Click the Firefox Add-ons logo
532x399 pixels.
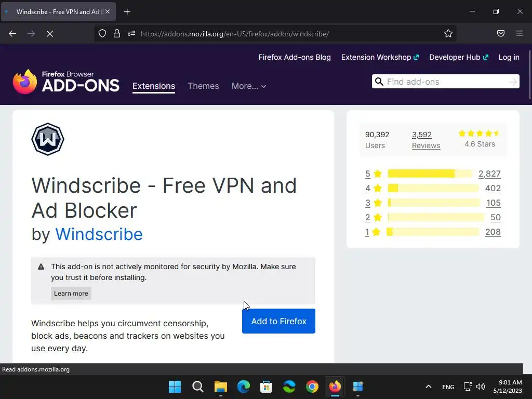pos(66,82)
